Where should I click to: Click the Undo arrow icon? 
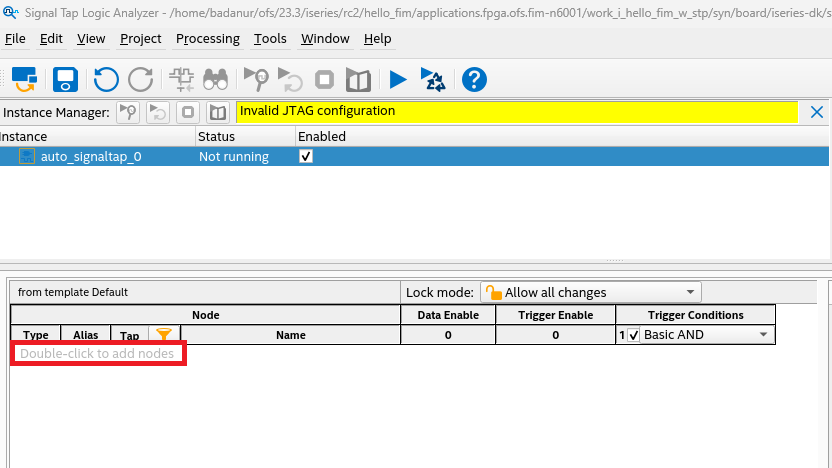[x=106, y=79]
